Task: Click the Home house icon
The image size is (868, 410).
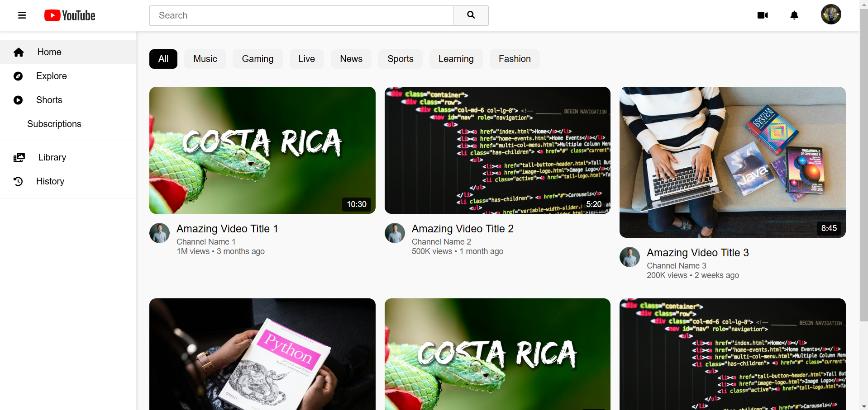Action: [x=19, y=52]
